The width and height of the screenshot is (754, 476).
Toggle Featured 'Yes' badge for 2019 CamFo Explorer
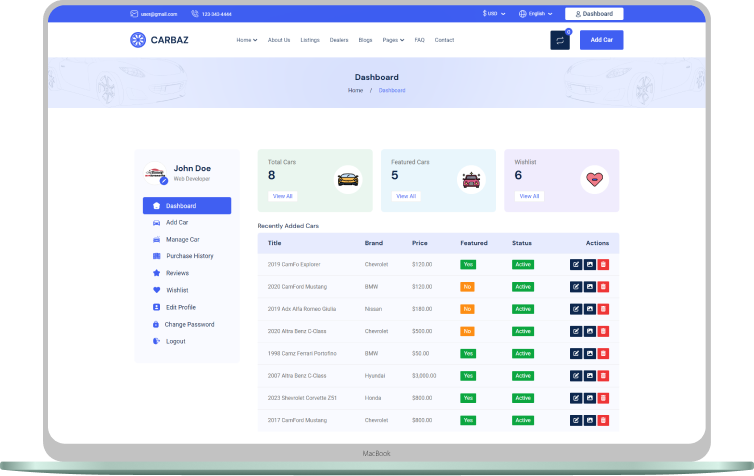pos(467,264)
